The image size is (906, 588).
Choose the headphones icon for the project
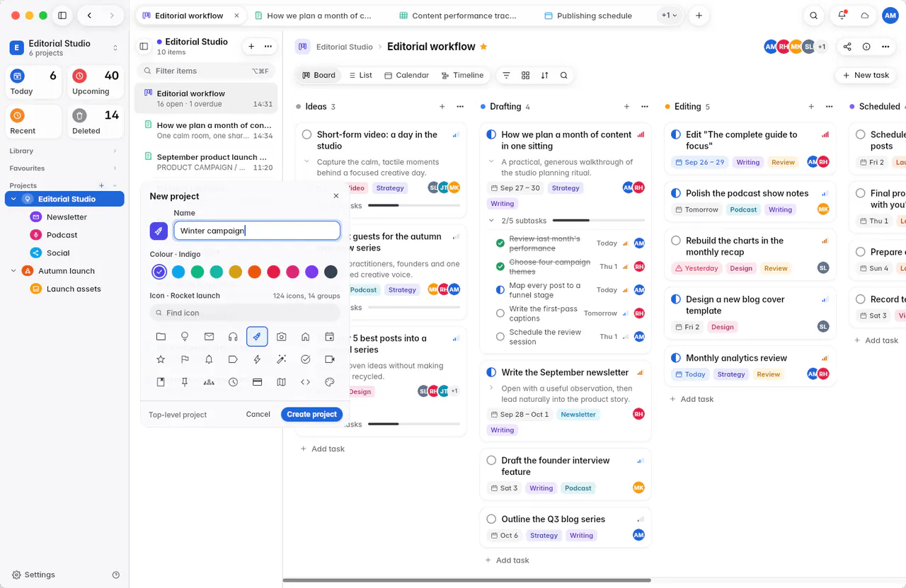tap(233, 337)
